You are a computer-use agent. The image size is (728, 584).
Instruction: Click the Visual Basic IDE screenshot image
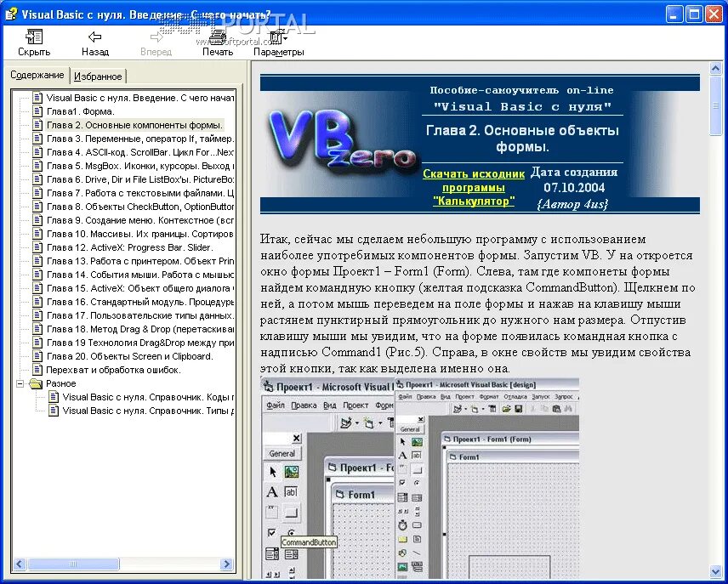(420, 478)
